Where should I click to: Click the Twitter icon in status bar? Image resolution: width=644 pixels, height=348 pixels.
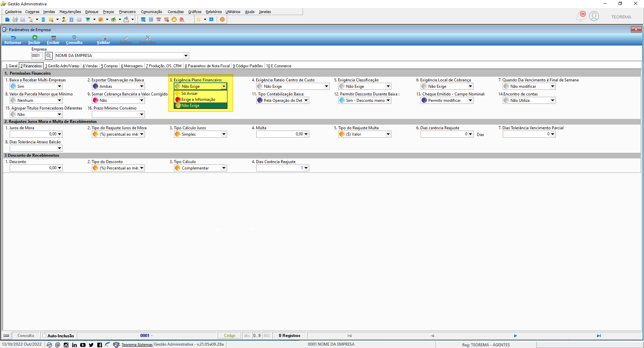coord(91,345)
